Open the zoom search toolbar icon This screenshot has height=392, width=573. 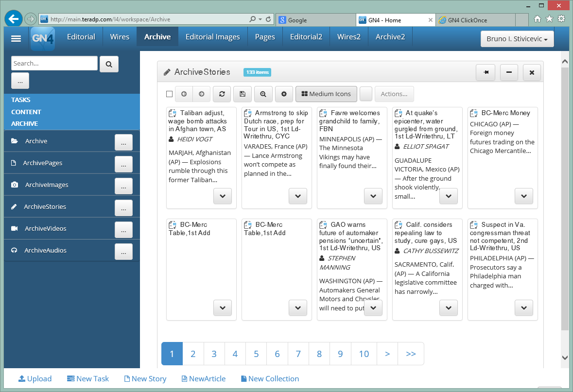pyautogui.click(x=263, y=94)
